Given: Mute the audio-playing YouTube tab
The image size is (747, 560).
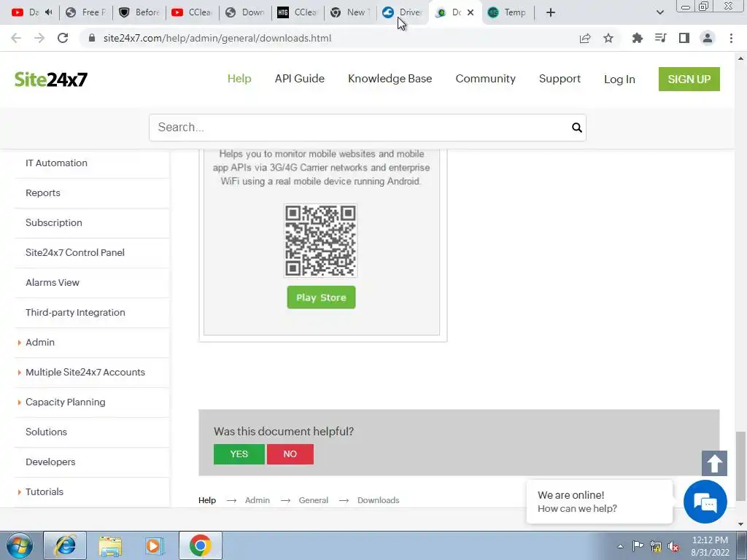Looking at the screenshot, I should pyautogui.click(x=49, y=12).
